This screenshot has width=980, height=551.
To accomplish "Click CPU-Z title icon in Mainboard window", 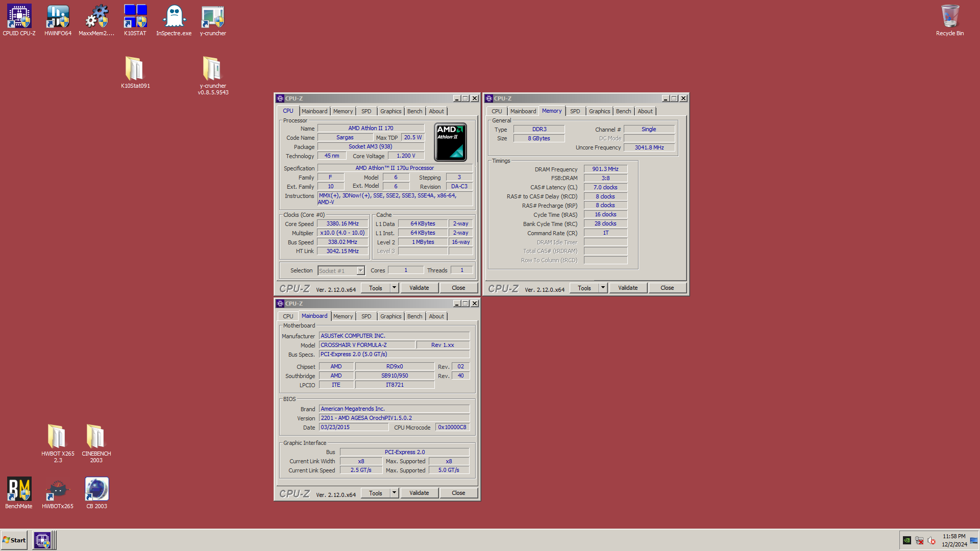I will tap(280, 304).
